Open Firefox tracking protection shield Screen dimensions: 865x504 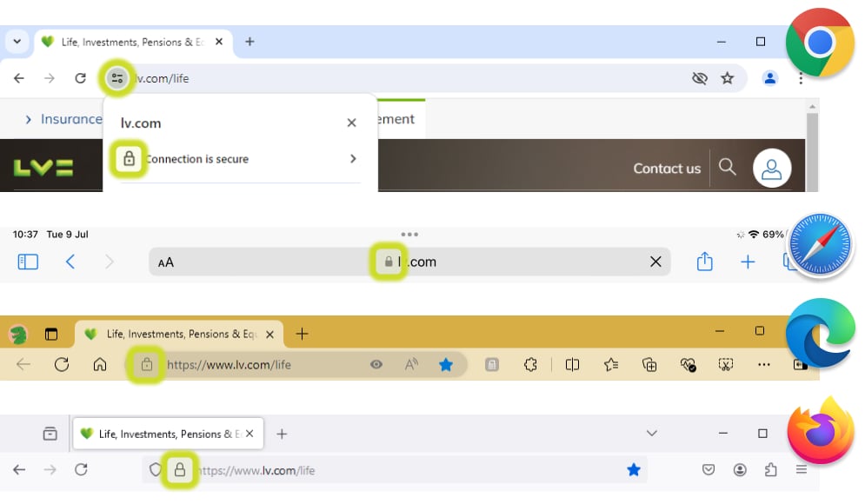click(155, 470)
